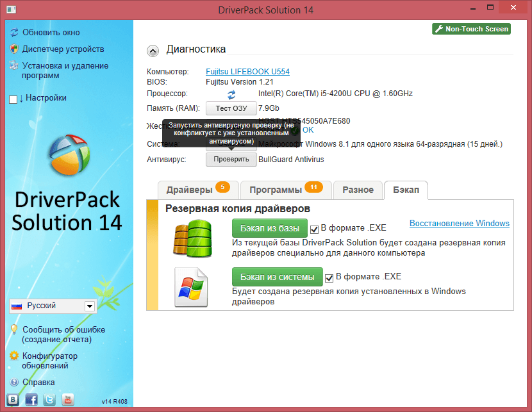Collapse the Диагностика section
532x412 pixels.
pos(153,51)
